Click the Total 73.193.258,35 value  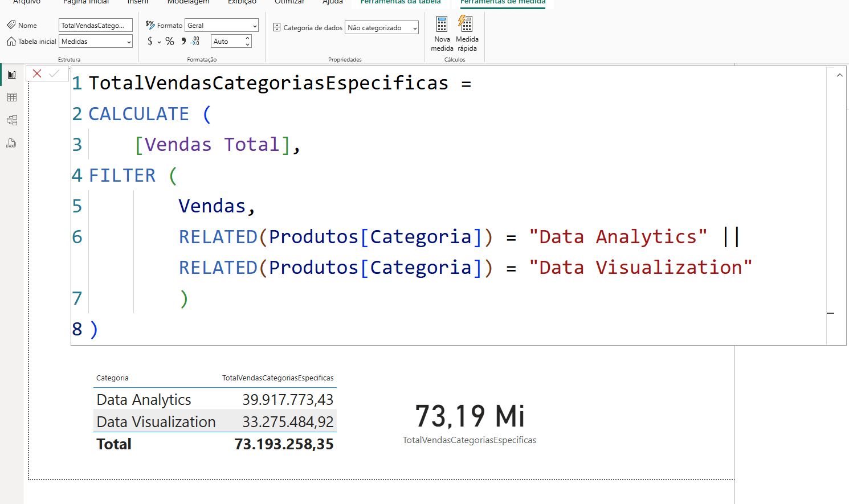[x=284, y=444]
